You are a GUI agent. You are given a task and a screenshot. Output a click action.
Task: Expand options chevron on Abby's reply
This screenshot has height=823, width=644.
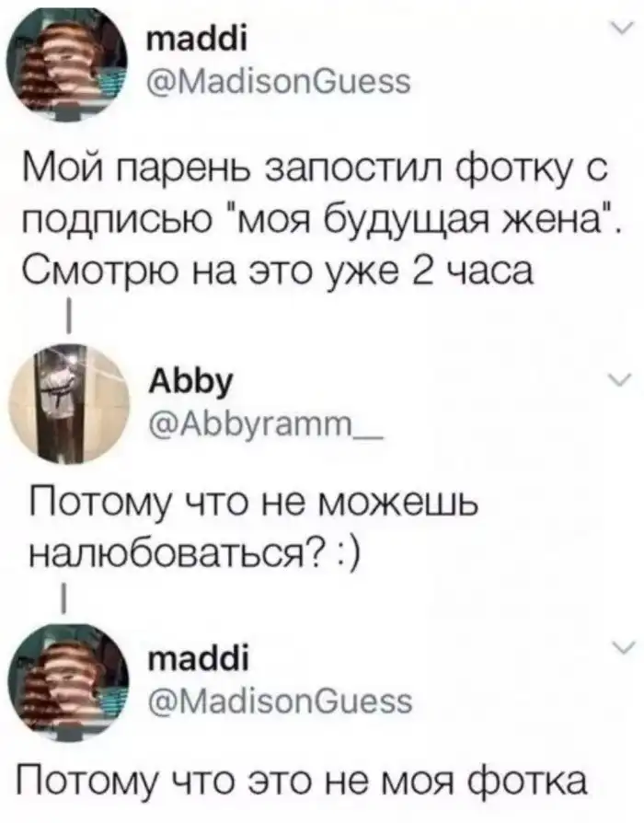point(623,380)
